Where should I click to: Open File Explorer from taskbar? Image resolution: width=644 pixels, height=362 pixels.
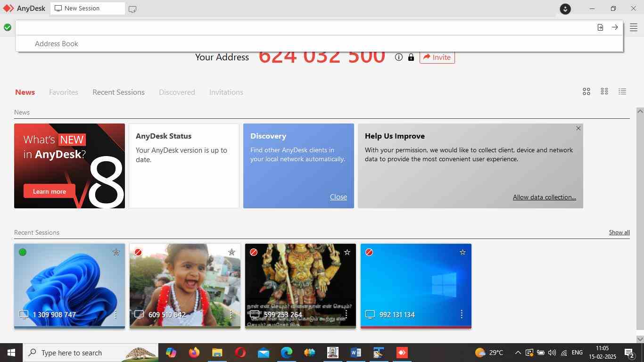(x=217, y=353)
